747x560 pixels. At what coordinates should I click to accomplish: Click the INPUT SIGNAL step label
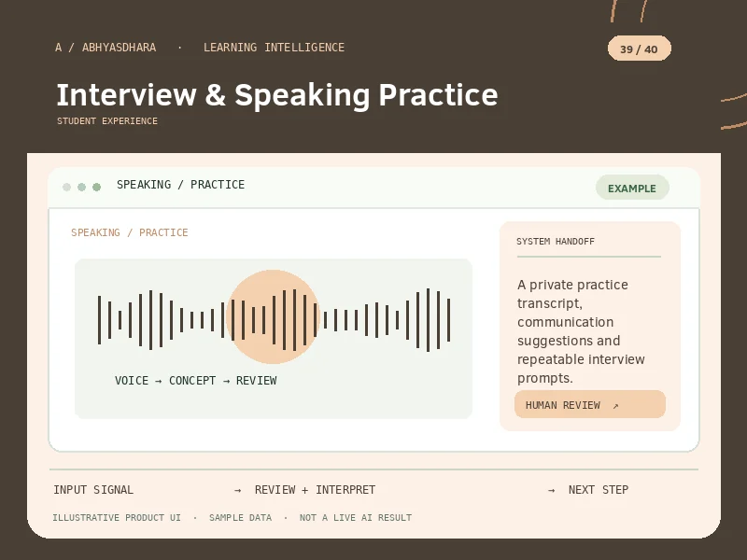point(93,489)
